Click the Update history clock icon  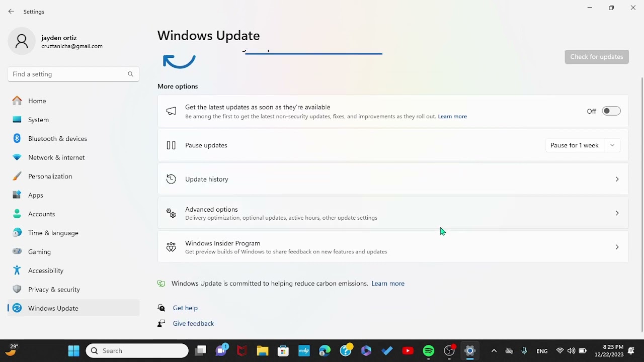coord(171,179)
